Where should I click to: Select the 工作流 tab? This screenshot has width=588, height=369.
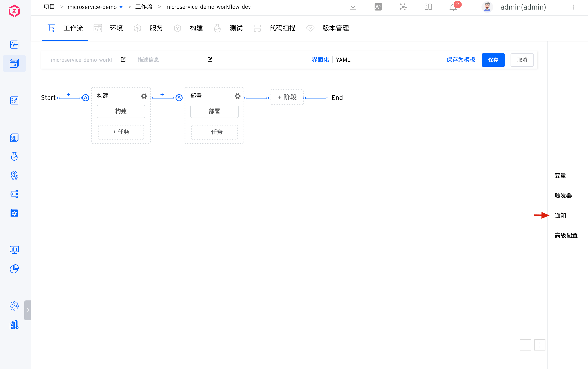click(65, 28)
